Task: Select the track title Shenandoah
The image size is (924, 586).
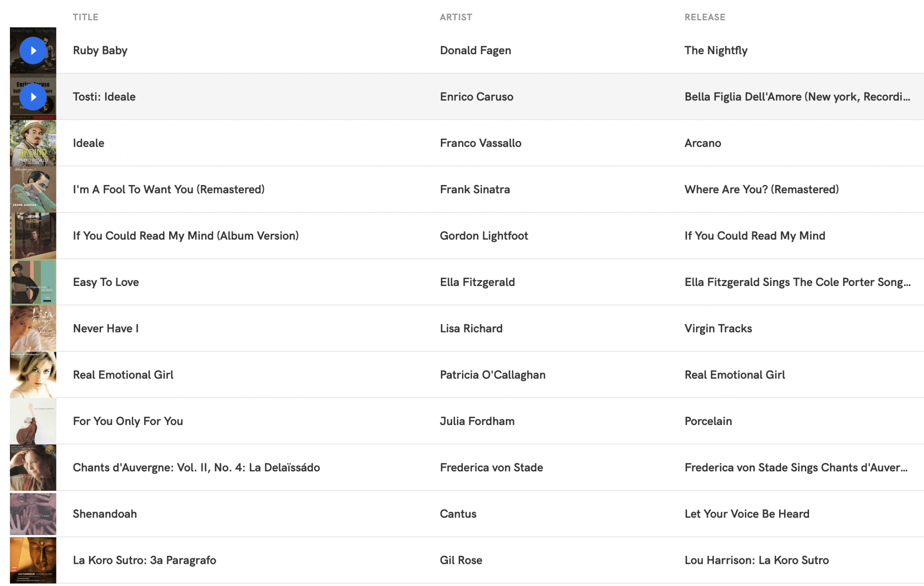Action: [x=105, y=514]
